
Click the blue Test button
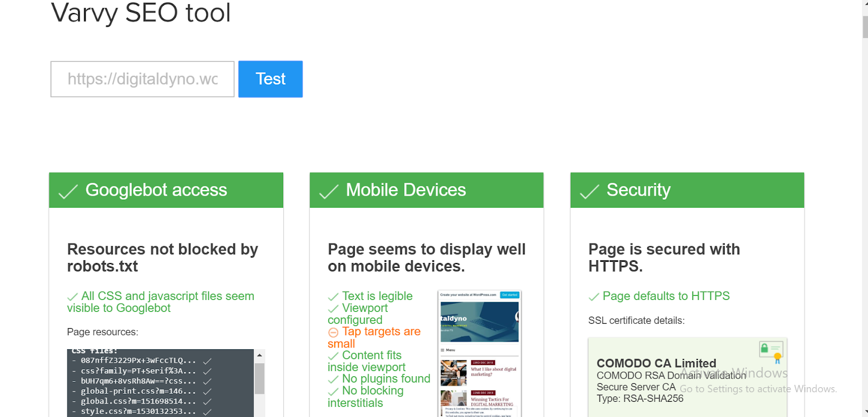pos(270,79)
